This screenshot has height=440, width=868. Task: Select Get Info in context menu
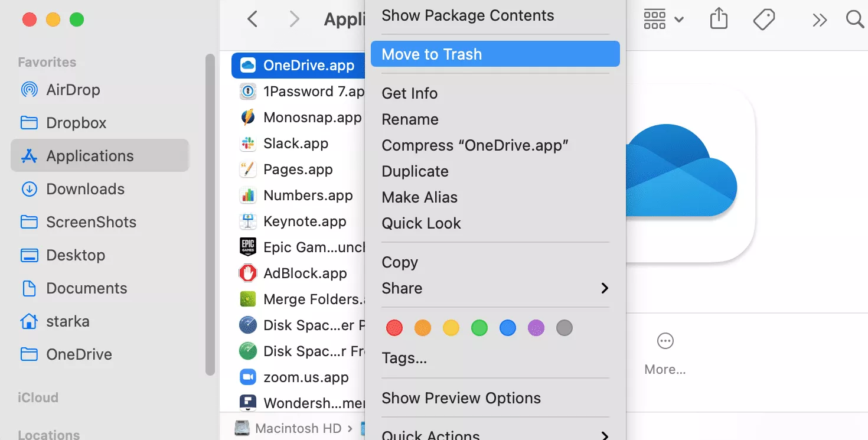click(410, 93)
